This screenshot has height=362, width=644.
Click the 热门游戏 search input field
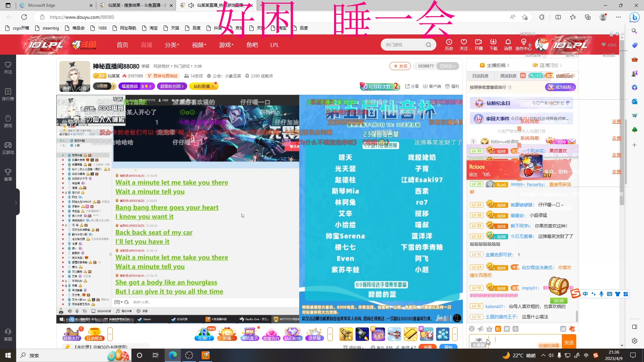pos(404,45)
